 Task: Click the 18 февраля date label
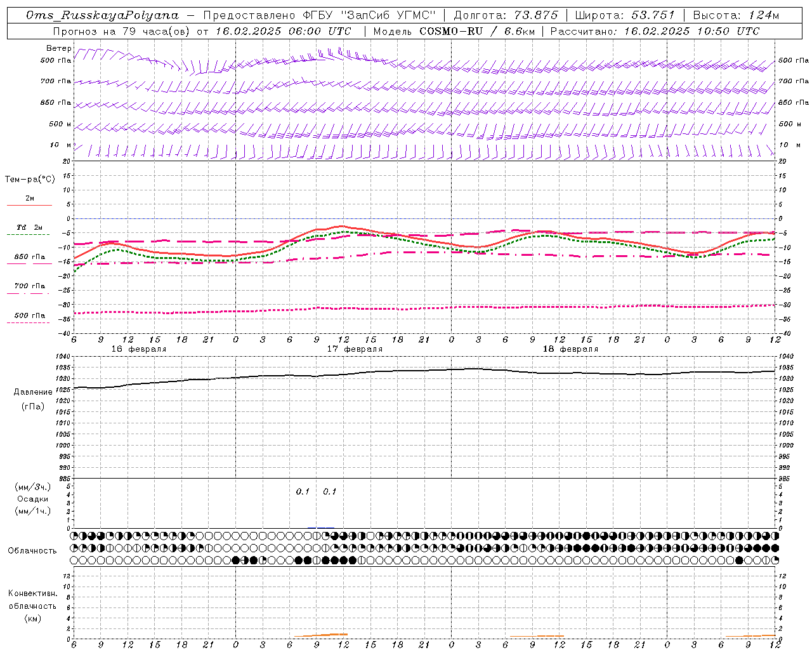coord(570,349)
